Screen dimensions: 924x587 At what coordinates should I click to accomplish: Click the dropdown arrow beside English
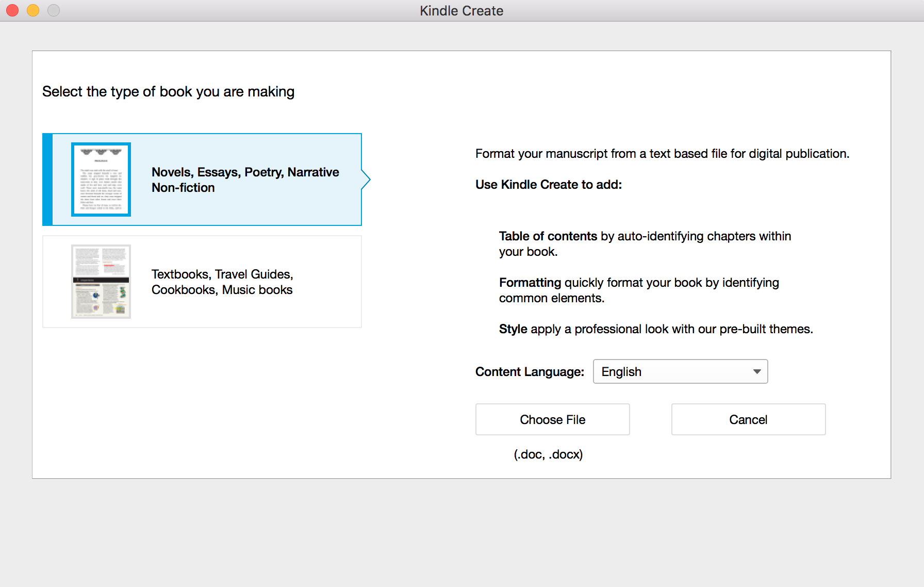pos(756,371)
